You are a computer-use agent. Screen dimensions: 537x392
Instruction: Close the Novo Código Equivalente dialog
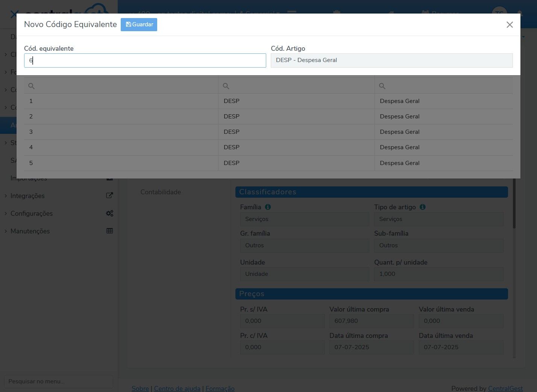coord(510,25)
